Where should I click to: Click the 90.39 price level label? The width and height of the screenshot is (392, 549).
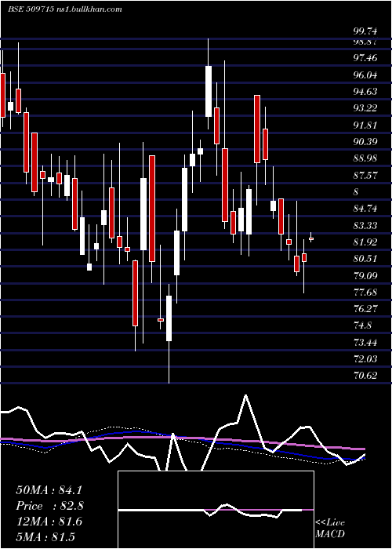pyautogui.click(x=365, y=142)
